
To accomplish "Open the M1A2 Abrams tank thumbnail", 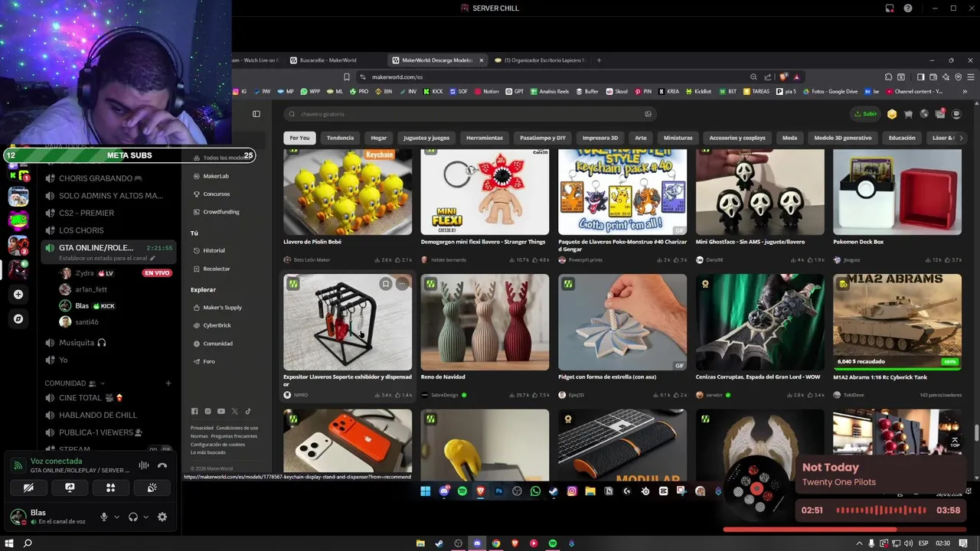I will click(x=897, y=322).
